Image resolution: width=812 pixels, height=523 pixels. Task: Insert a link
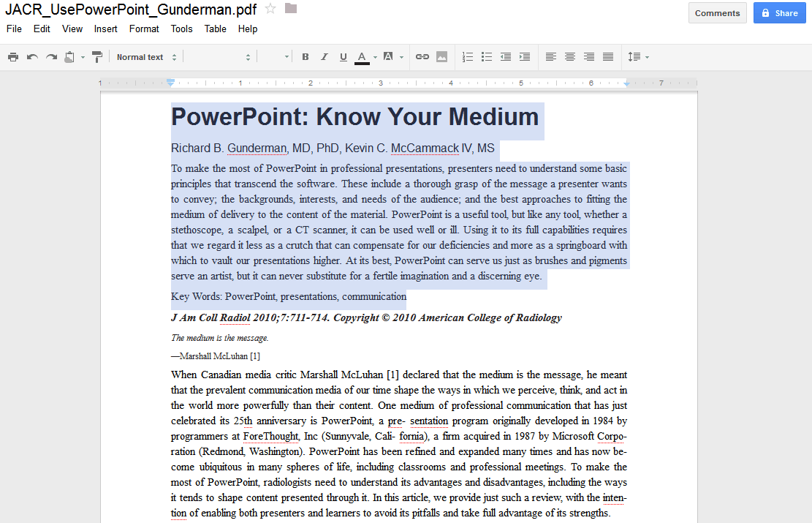422,56
